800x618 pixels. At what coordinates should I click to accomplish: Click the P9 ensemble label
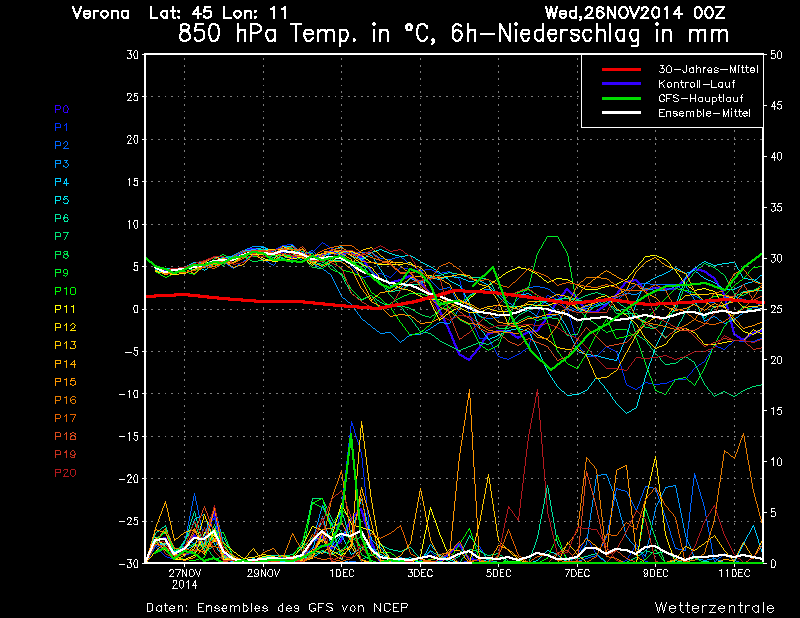62,273
